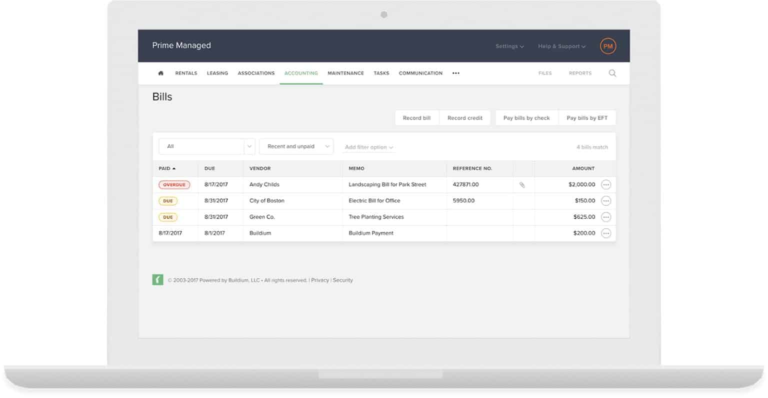
Task: Click Due badge on Green Co. row
Action: click(x=168, y=217)
